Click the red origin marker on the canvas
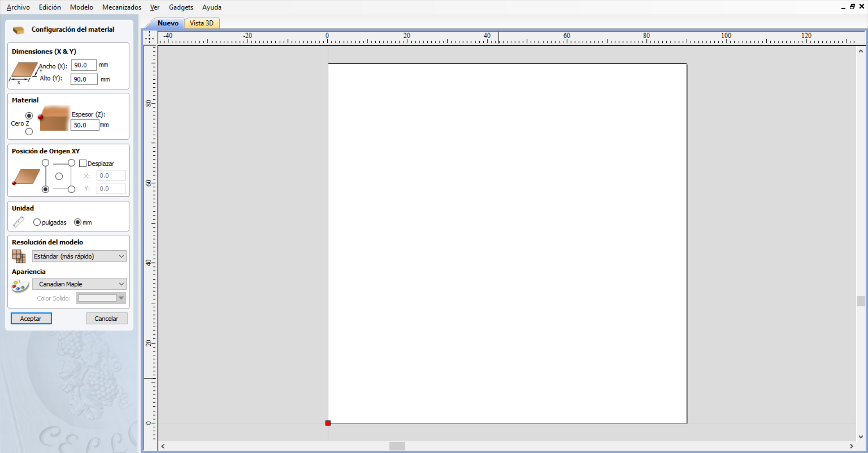The height and width of the screenshot is (453, 868). (x=328, y=423)
